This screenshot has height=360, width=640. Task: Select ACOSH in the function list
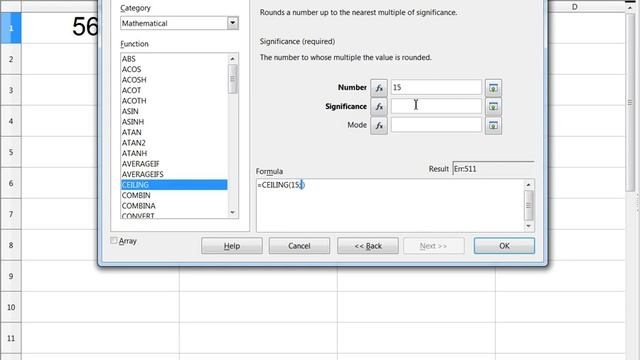pos(174,80)
